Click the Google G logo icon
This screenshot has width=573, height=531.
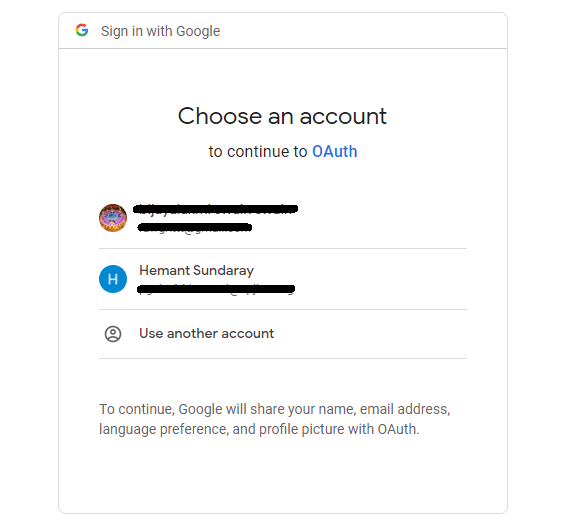[x=82, y=30]
